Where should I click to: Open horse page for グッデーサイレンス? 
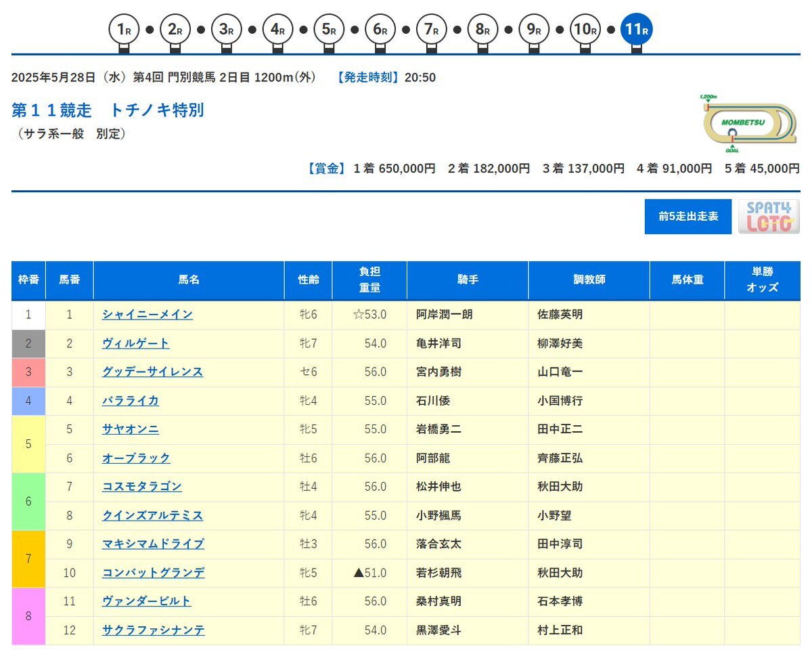(x=153, y=372)
